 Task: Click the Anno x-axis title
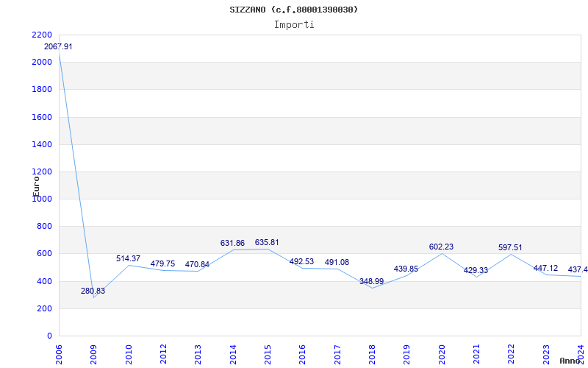pyautogui.click(x=570, y=361)
